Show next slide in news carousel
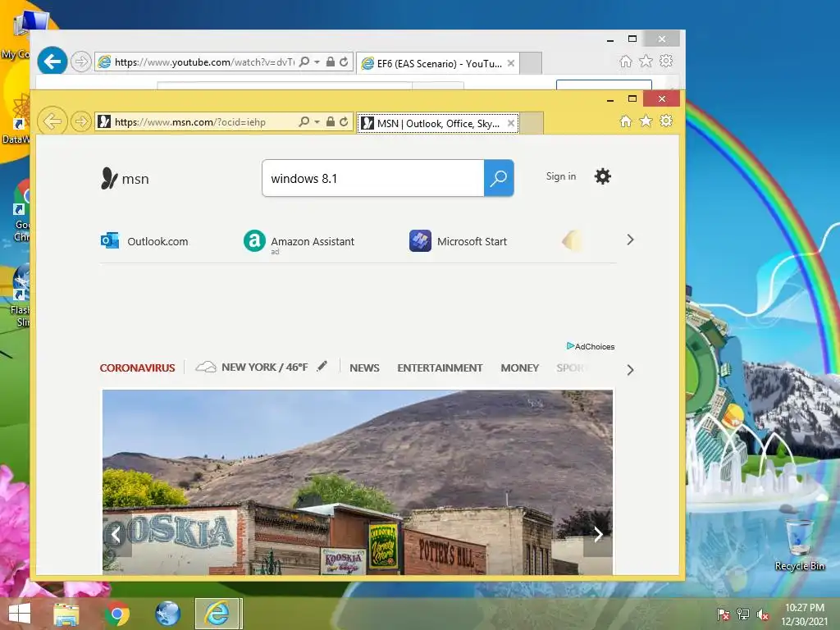 tap(598, 534)
